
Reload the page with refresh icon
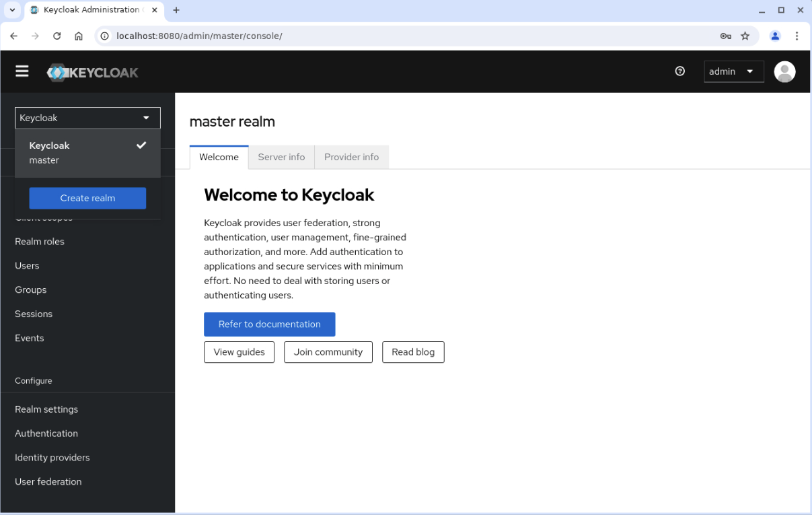click(57, 36)
